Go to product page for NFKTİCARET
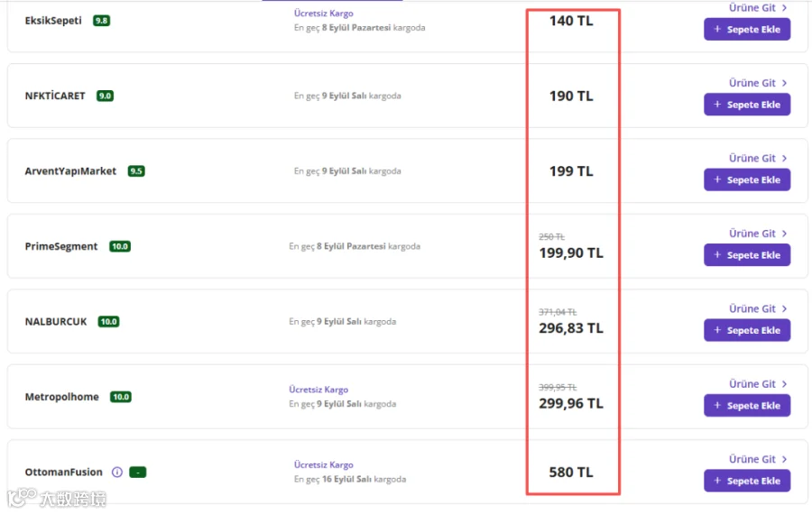The width and height of the screenshot is (812, 514). point(758,83)
